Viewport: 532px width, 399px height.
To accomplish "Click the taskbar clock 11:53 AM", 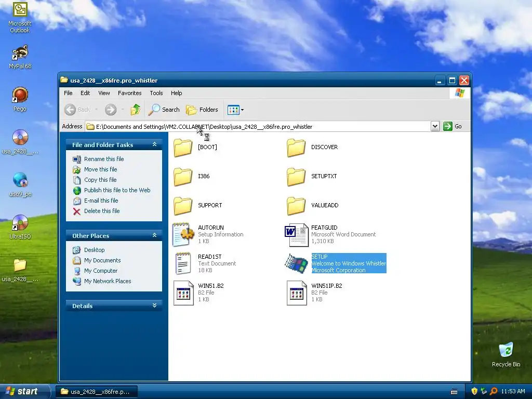I will pos(513,392).
